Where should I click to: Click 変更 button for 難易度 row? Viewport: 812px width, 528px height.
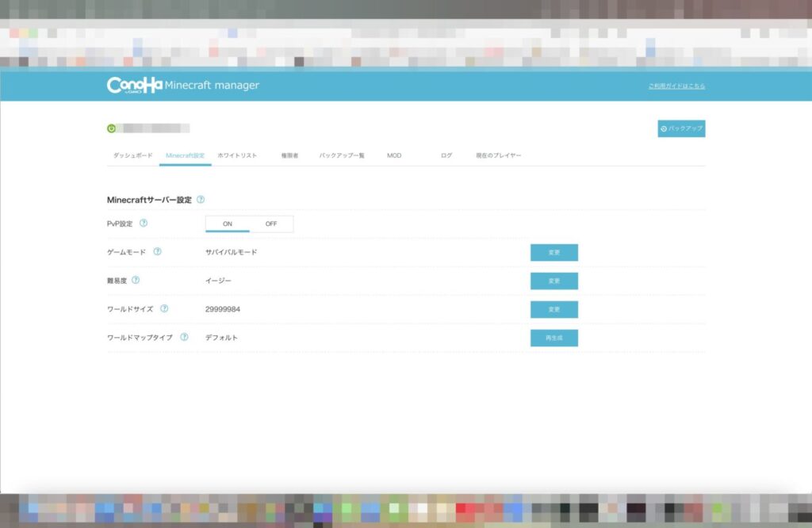coord(553,281)
